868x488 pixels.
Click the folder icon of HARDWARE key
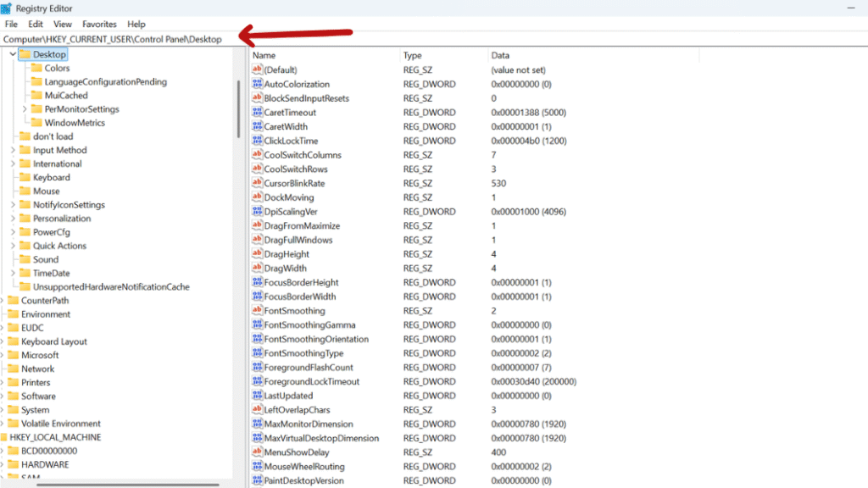tap(14, 464)
